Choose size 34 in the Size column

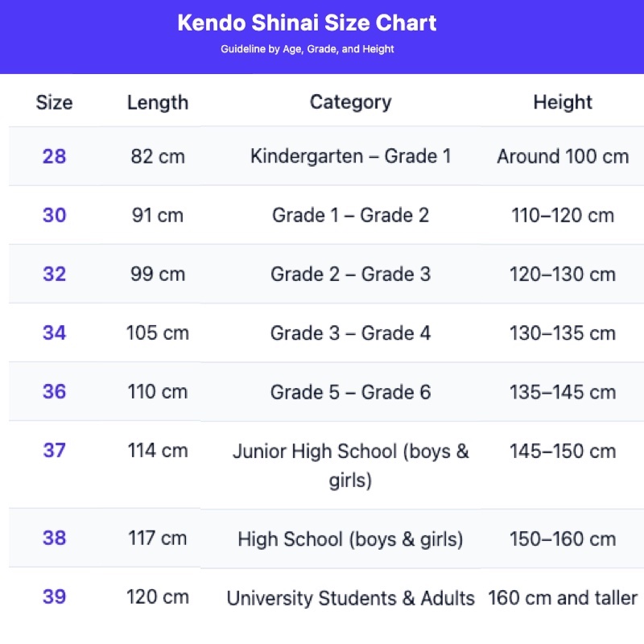point(54,332)
